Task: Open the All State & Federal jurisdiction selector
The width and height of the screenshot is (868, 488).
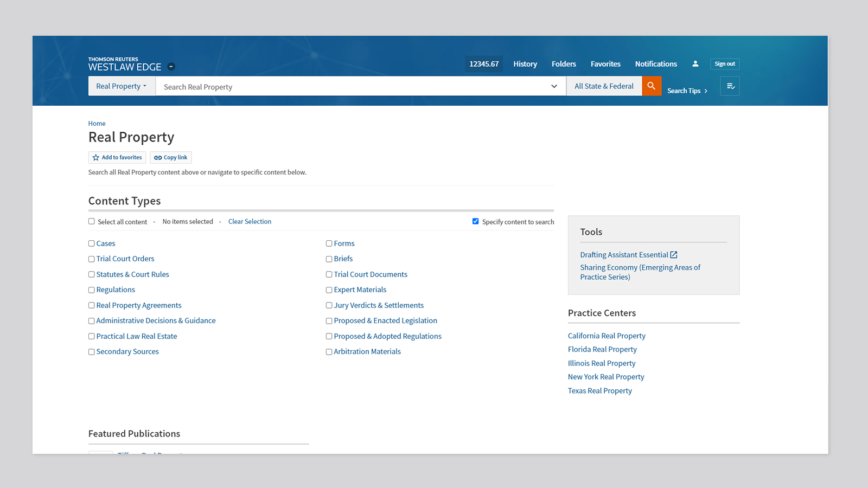Action: click(x=604, y=86)
